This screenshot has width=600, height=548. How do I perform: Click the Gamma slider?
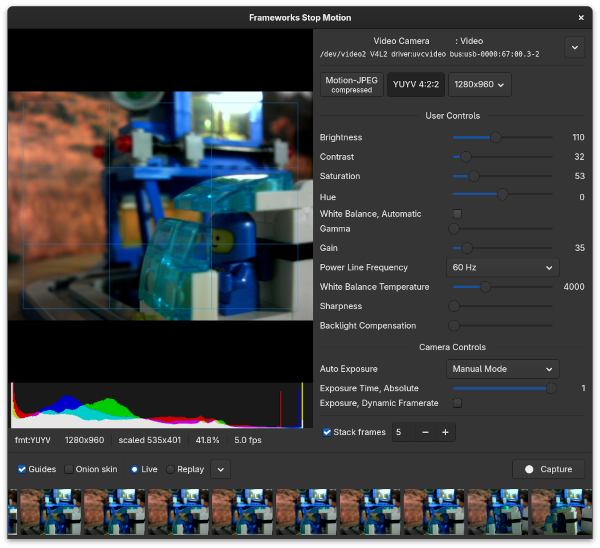click(x=501, y=229)
